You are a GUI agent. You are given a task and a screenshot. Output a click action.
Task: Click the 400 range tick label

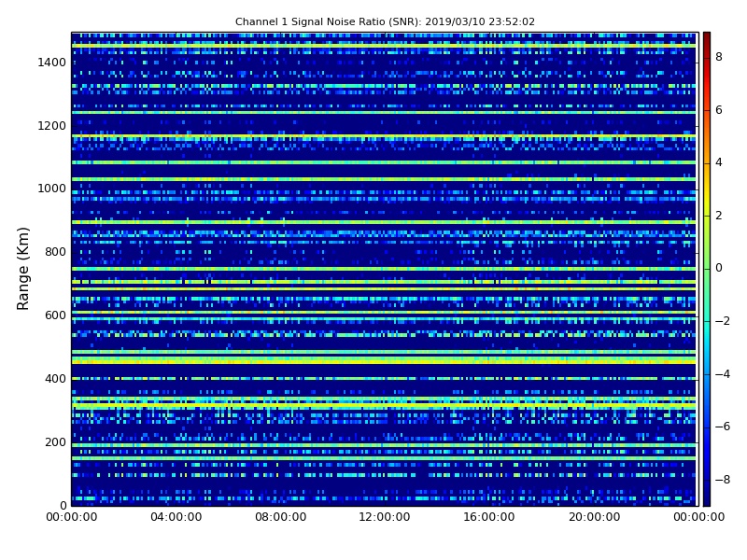[55, 379]
